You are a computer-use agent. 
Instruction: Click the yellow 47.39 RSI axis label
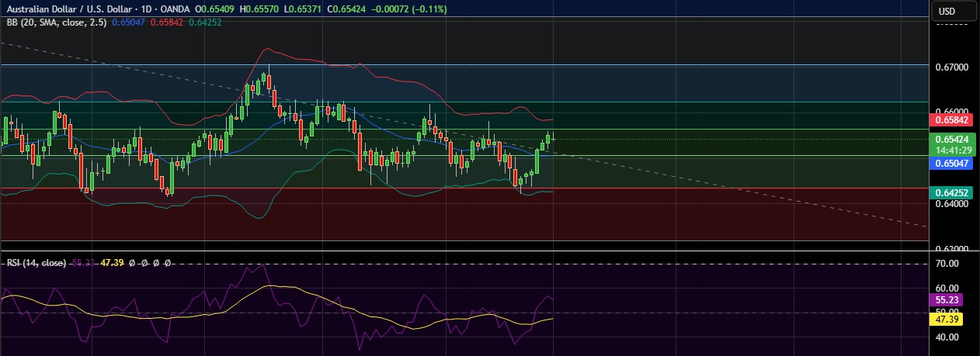click(x=945, y=318)
